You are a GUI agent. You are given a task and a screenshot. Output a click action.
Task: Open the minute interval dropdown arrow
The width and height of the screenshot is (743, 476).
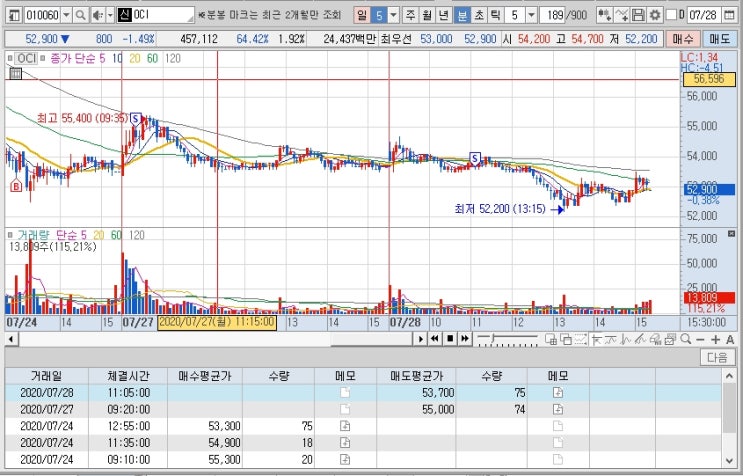(x=532, y=15)
